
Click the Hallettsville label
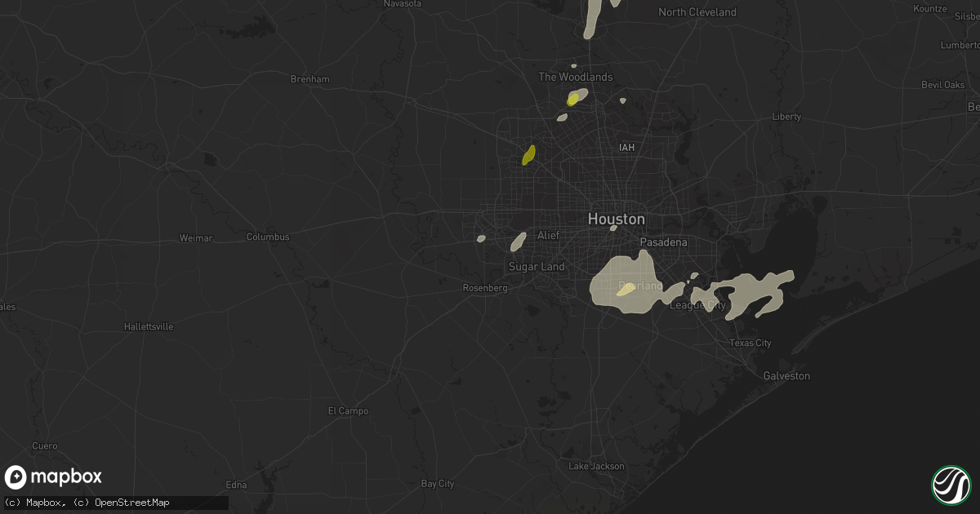(x=148, y=326)
